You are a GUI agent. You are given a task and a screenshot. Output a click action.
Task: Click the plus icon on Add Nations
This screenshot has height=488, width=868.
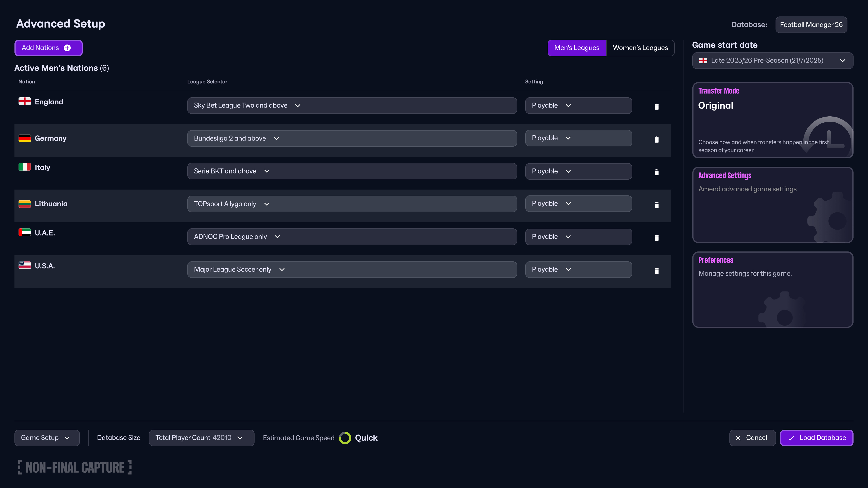(x=67, y=48)
